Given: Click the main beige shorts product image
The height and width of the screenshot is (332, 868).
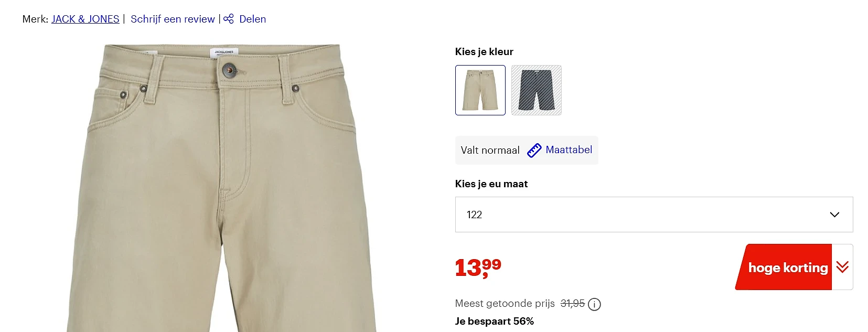Looking at the screenshot, I should click(222, 188).
